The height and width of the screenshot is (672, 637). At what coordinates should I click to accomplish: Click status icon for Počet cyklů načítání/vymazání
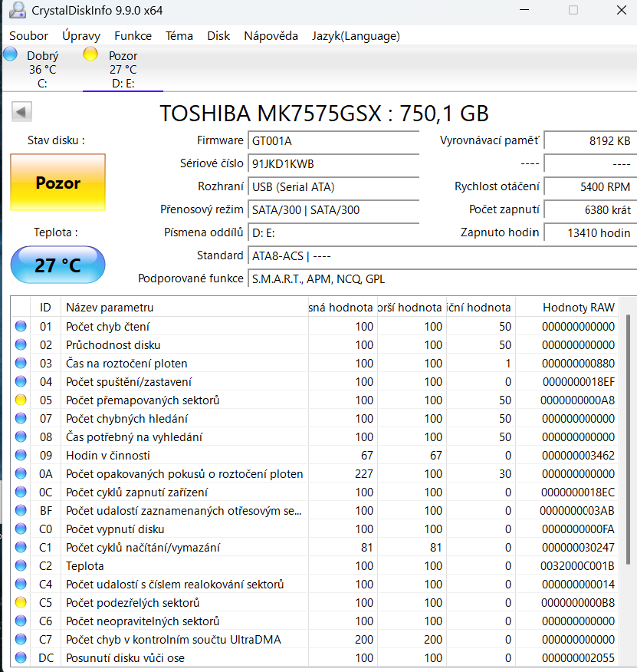[x=21, y=547]
